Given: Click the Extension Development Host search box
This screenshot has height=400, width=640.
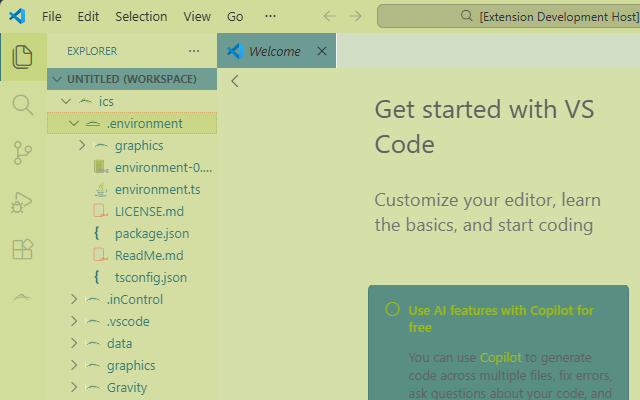Looking at the screenshot, I should click(x=510, y=17).
